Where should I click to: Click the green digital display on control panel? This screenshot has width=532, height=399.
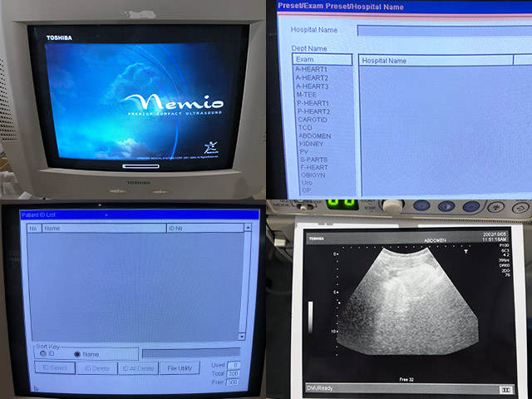tap(342, 204)
